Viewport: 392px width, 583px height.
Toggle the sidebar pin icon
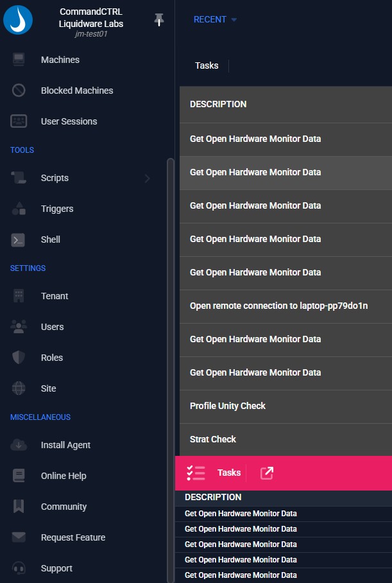(x=159, y=21)
